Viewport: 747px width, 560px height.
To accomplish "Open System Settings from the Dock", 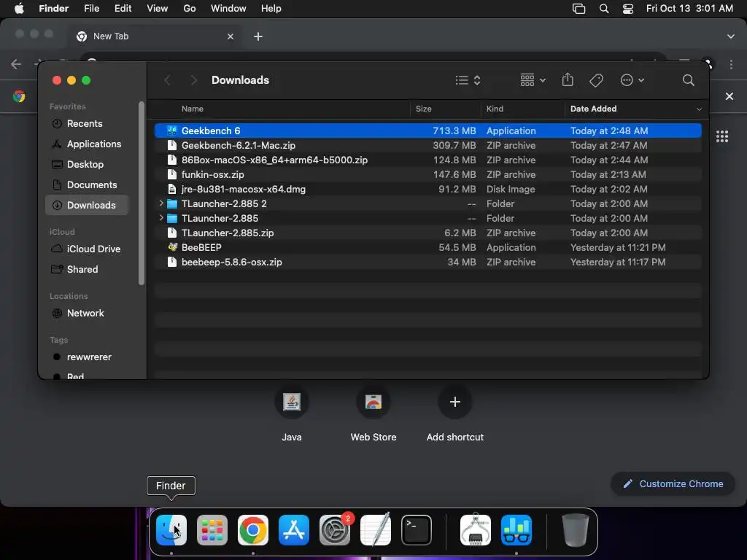I will 335,530.
